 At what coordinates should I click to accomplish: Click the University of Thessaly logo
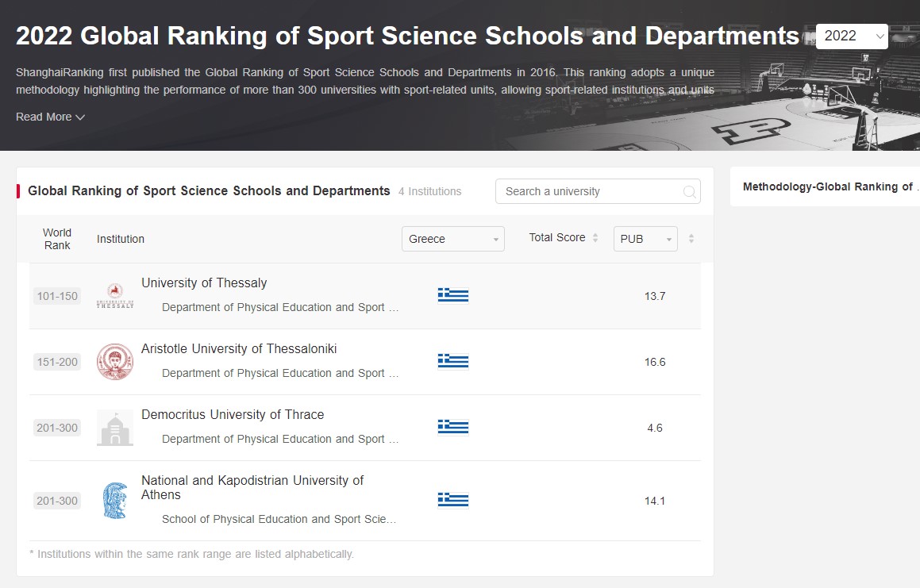pyautogui.click(x=115, y=296)
